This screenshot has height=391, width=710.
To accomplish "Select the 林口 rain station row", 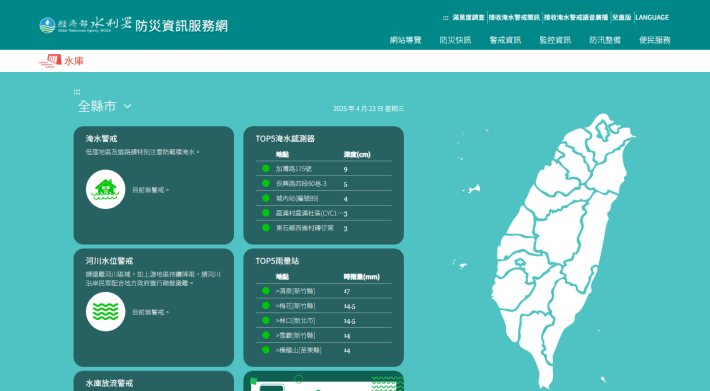I will click(323, 320).
